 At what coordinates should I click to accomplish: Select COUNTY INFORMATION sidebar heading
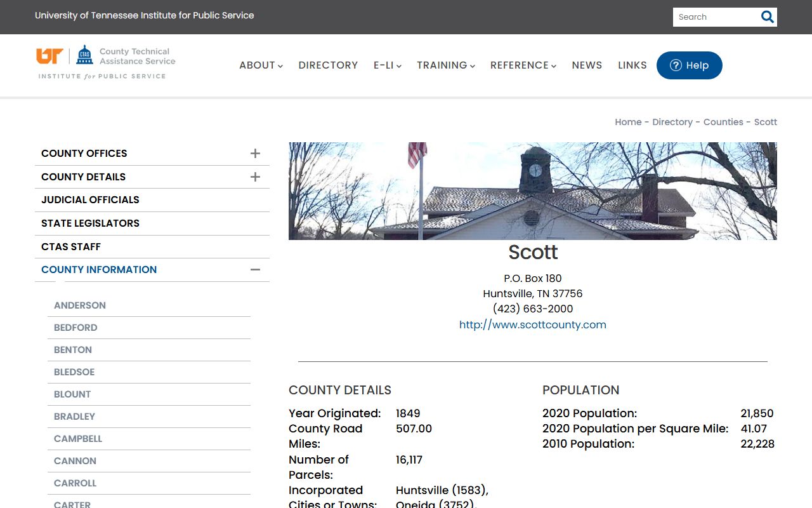(x=99, y=270)
